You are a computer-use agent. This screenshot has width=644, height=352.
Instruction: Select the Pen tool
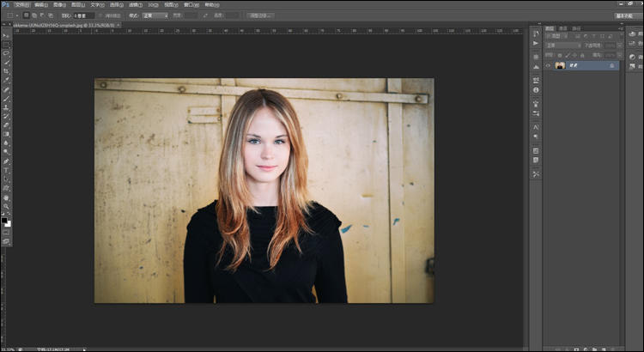point(6,161)
